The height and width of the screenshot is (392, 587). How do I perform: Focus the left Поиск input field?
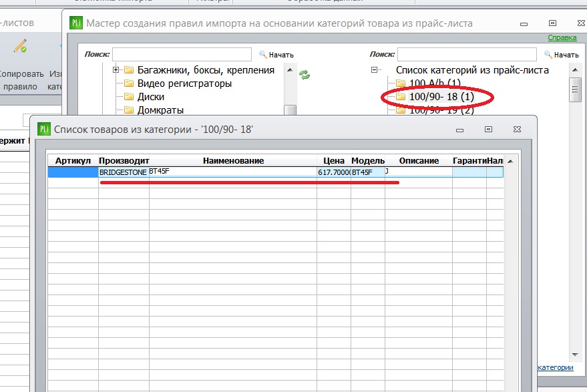[x=182, y=54]
